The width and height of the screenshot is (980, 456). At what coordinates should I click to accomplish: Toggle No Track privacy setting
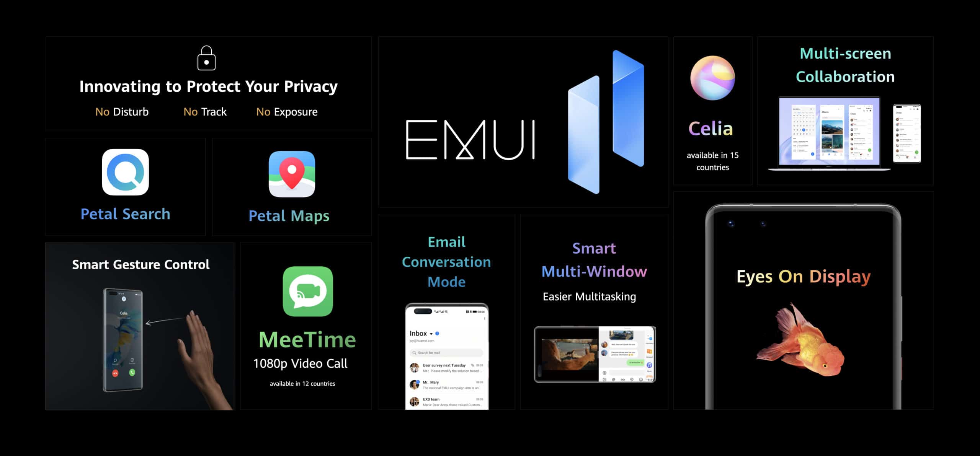pyautogui.click(x=204, y=112)
